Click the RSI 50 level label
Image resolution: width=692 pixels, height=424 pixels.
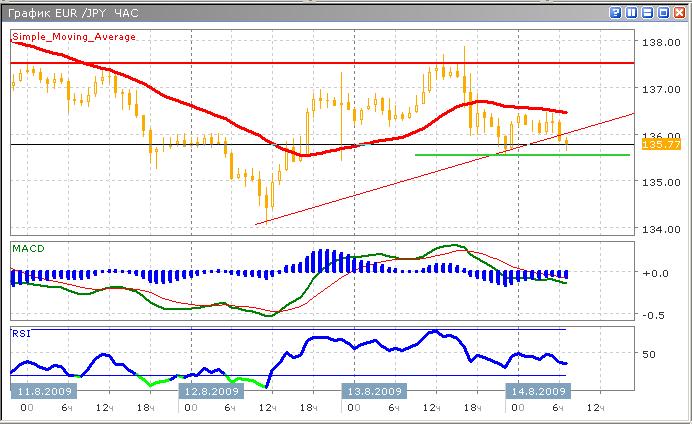pyautogui.click(x=648, y=354)
